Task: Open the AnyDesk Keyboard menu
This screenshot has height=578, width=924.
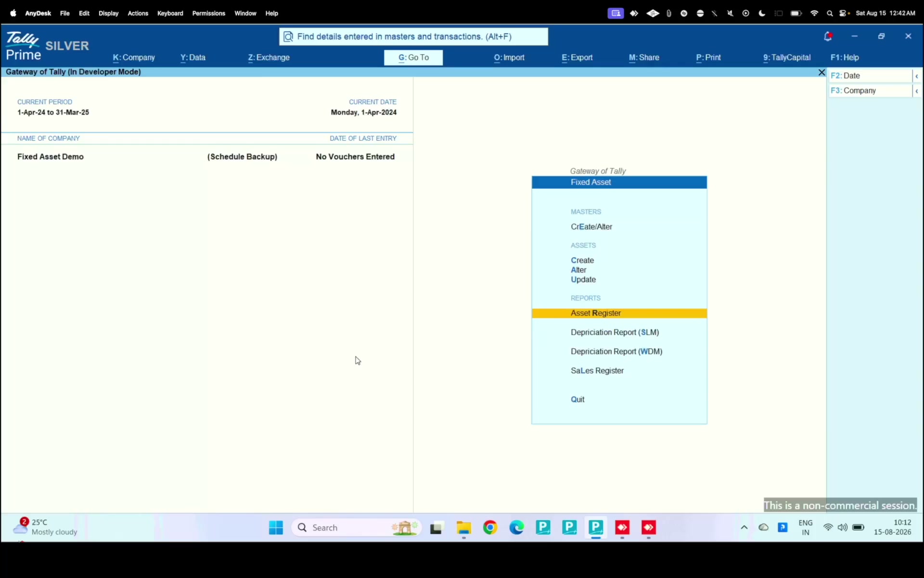Action: 170,13
